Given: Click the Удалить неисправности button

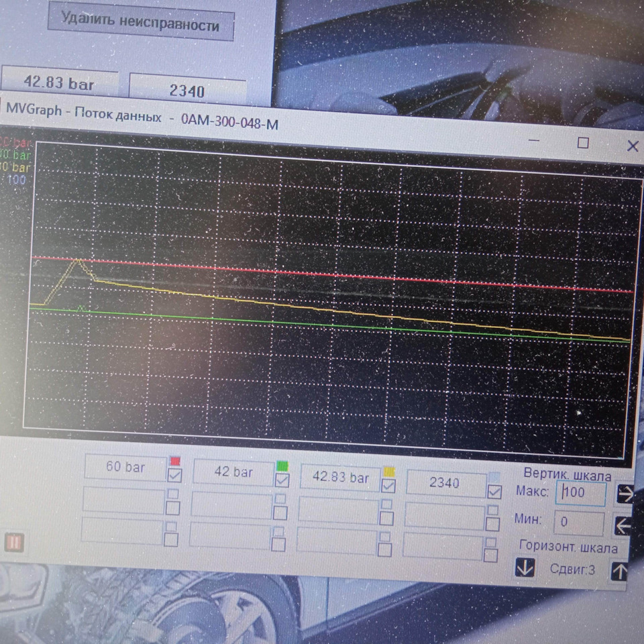Looking at the screenshot, I should (x=141, y=21).
